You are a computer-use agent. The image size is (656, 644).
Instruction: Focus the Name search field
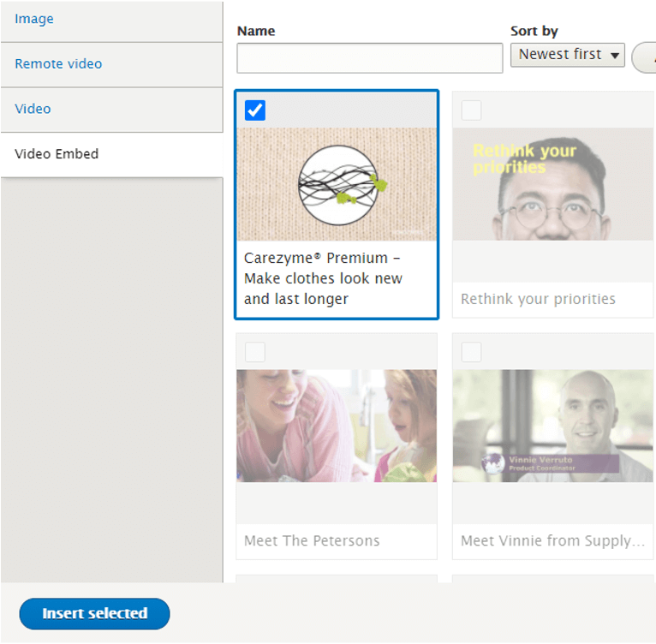(x=369, y=58)
